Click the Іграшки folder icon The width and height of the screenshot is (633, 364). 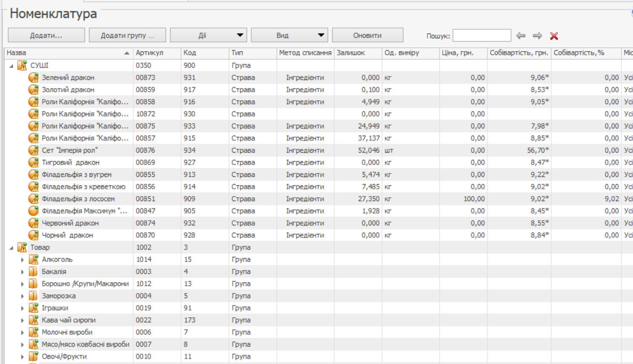tap(34, 308)
